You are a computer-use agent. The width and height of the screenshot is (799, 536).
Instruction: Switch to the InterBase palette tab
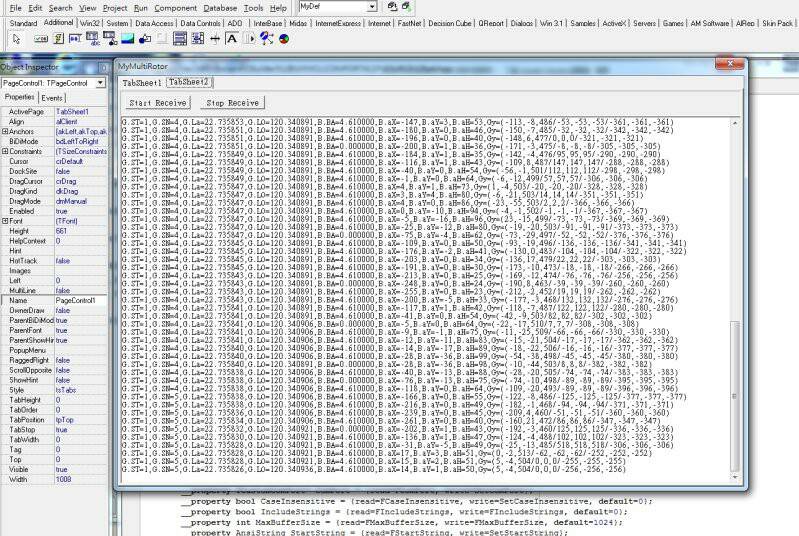click(268, 23)
